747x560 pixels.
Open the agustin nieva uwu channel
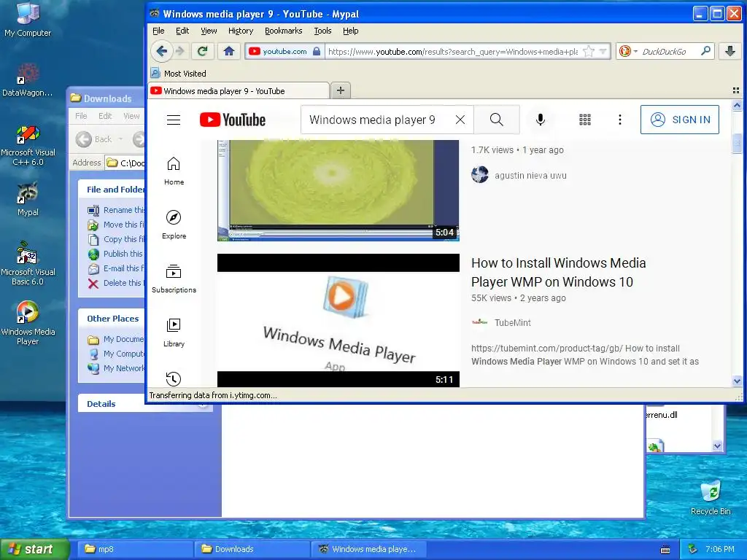pos(530,175)
